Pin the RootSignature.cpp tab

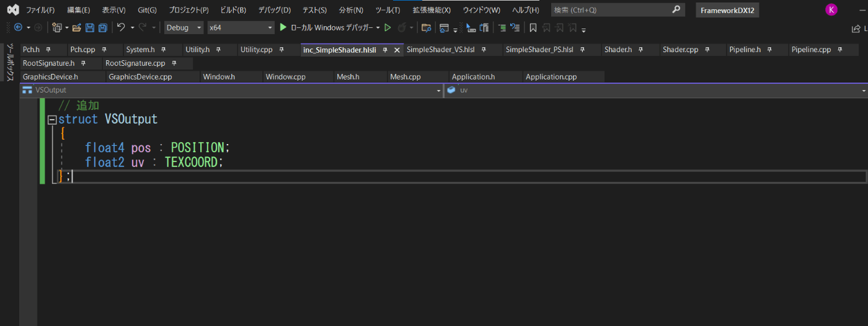pyautogui.click(x=174, y=63)
